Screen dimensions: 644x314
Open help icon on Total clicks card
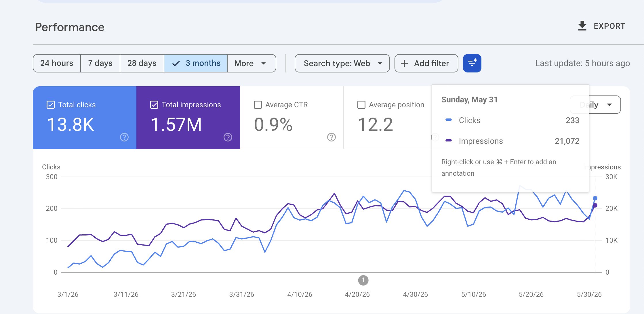[124, 137]
